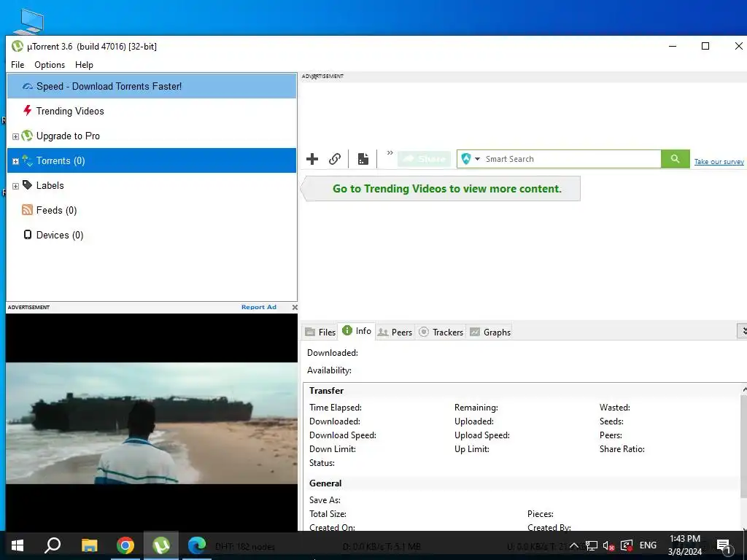The height and width of the screenshot is (560, 747).
Task: Click into the Smart Search field
Action: click(x=572, y=159)
